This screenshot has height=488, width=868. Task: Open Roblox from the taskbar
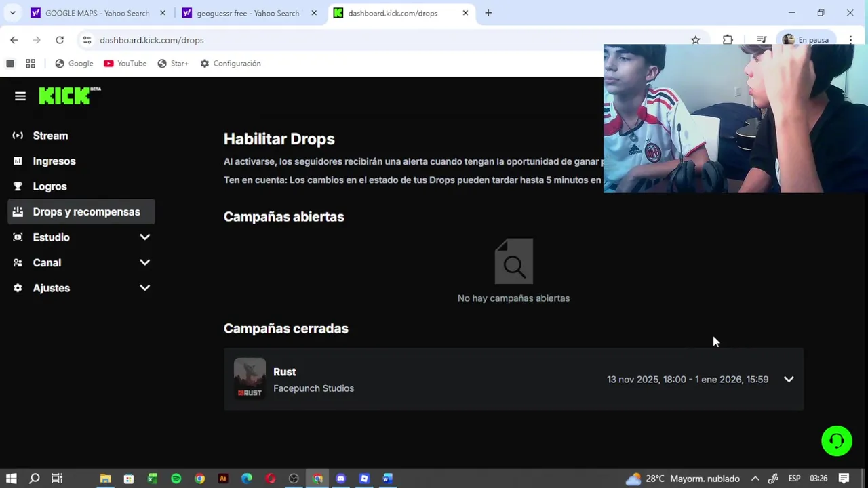point(364,479)
